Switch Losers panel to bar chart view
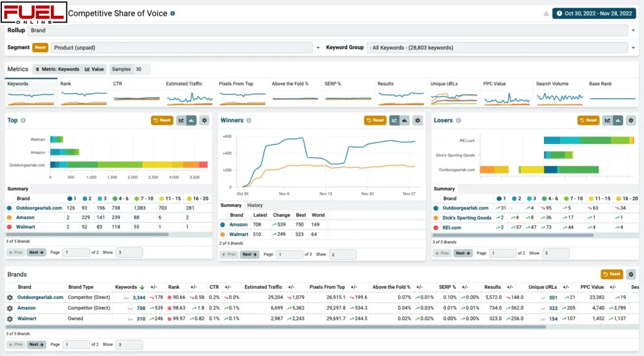 (x=618, y=120)
